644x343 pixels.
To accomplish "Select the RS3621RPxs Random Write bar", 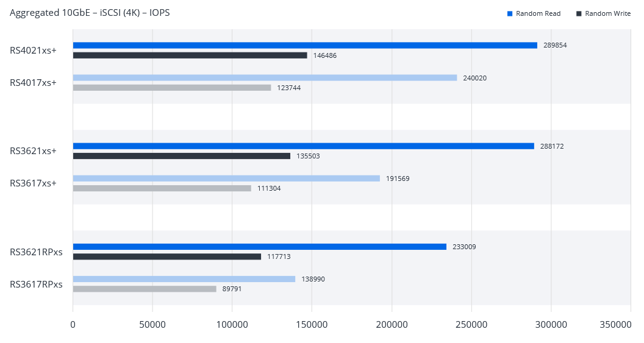I will click(x=167, y=256).
